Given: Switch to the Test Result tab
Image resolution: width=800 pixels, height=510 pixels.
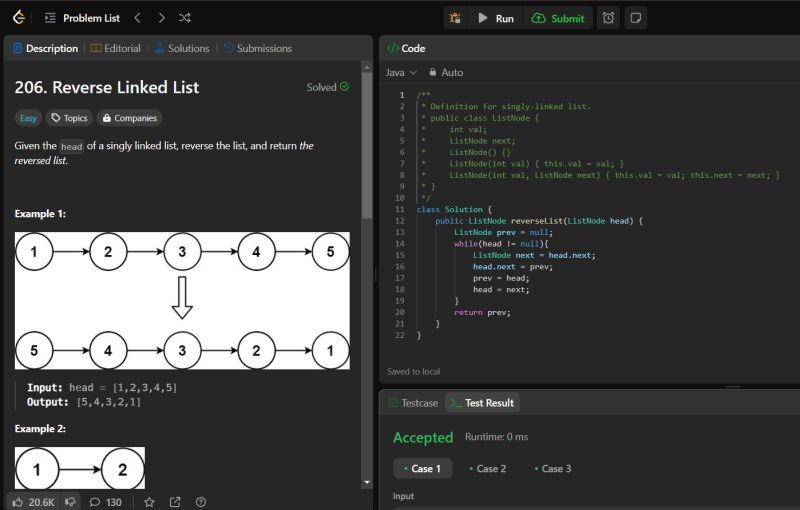Looking at the screenshot, I should 482,403.
